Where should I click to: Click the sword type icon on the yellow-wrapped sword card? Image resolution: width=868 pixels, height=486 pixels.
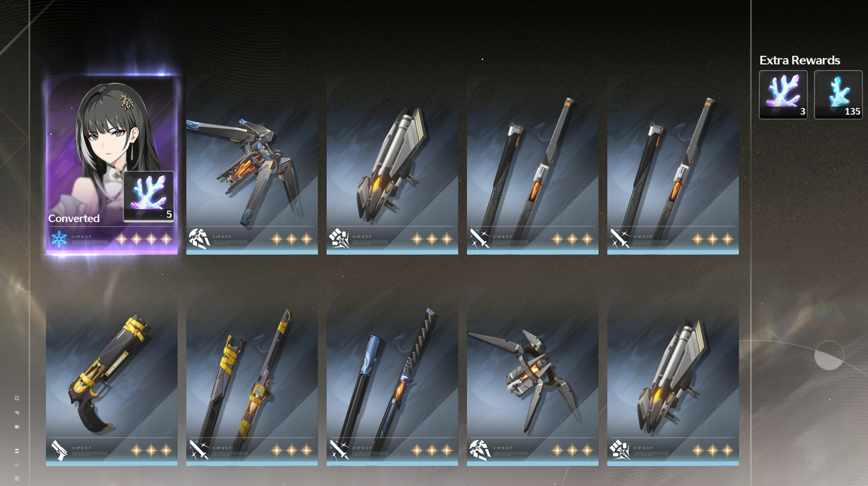[199, 450]
